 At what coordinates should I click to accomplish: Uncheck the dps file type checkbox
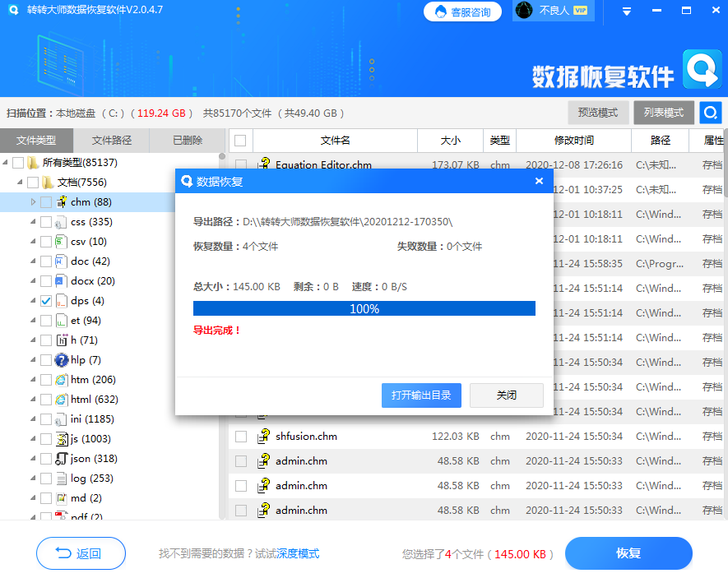pos(46,300)
